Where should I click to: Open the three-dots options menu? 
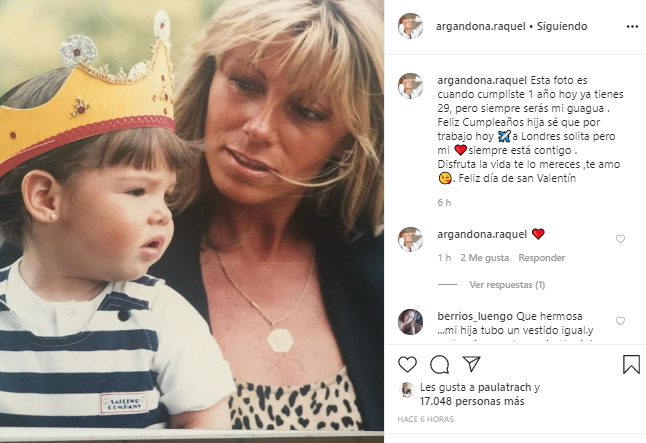click(x=631, y=26)
